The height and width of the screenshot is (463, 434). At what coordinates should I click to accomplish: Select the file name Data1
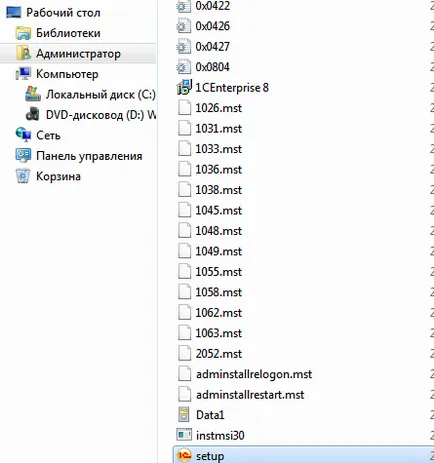point(210,415)
